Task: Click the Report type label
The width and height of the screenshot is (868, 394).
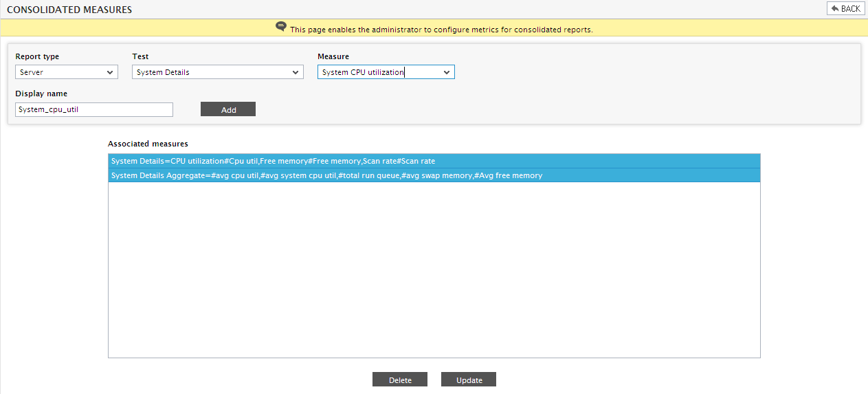Action: pyautogui.click(x=37, y=56)
